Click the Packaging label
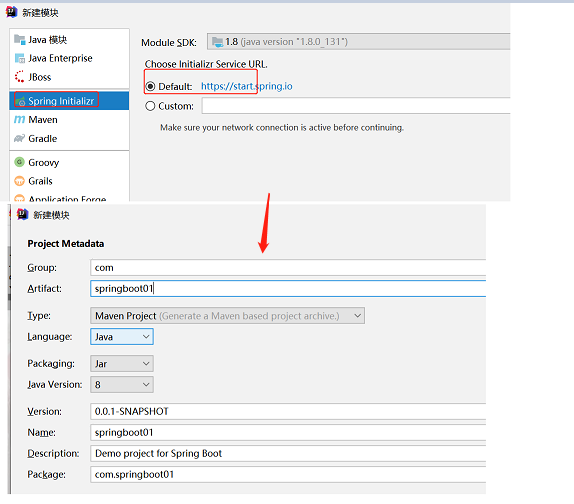 pos(51,363)
